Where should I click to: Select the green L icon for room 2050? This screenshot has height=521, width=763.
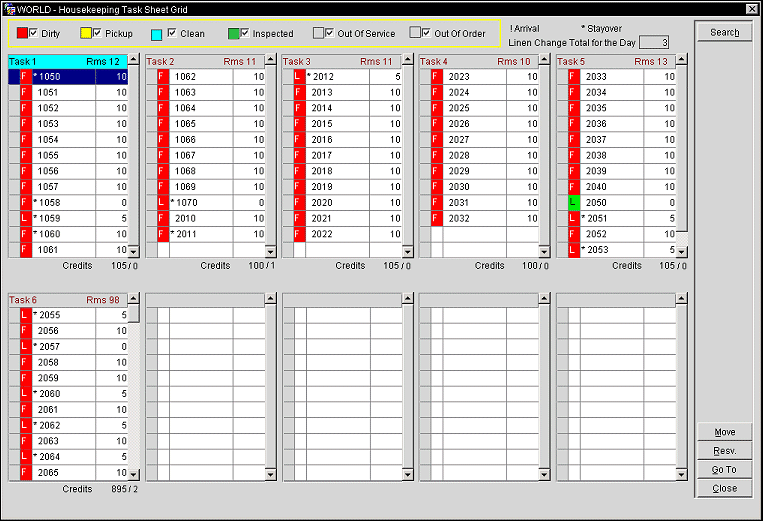pyautogui.click(x=574, y=203)
